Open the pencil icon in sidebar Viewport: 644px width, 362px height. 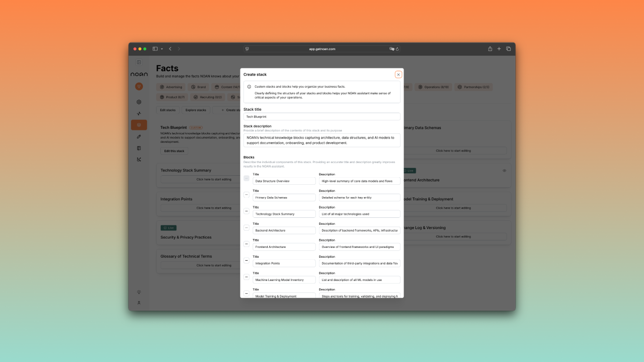[139, 137]
